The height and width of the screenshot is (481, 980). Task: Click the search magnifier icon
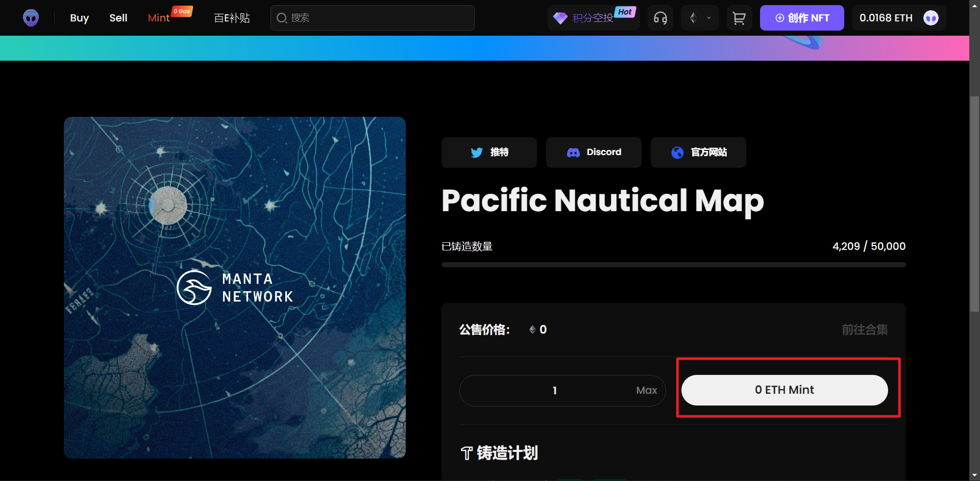tap(282, 18)
